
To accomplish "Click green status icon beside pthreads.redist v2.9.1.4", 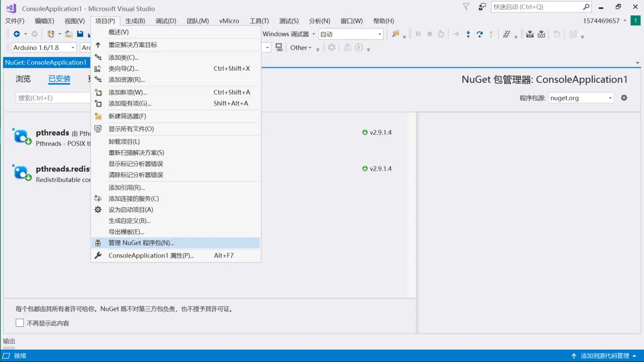I will [x=365, y=168].
